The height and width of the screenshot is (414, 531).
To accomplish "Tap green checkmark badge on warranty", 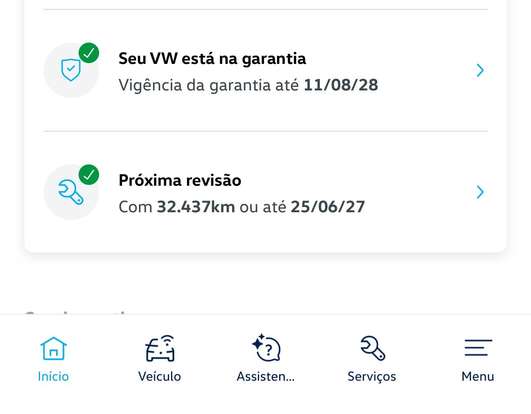I will [x=89, y=53].
